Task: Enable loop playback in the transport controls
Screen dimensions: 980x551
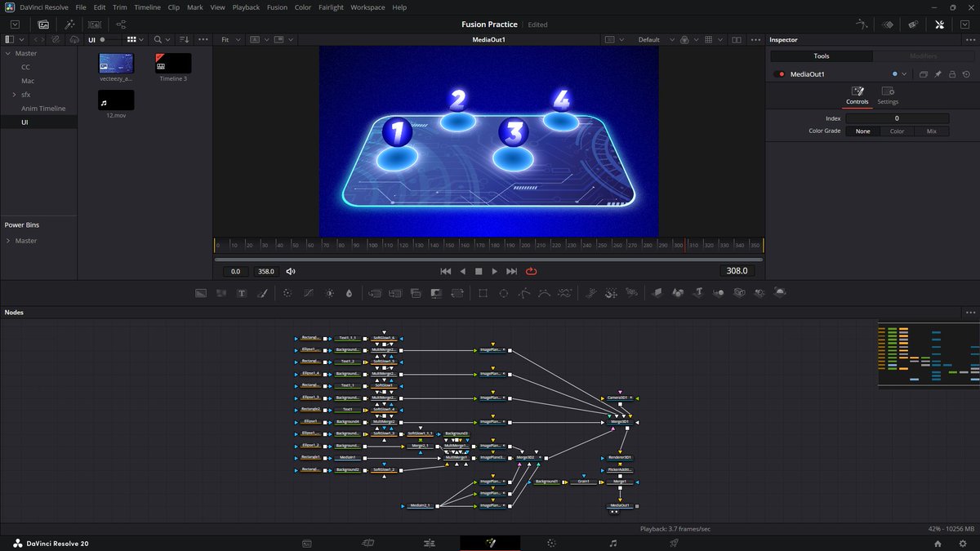Action: click(530, 271)
